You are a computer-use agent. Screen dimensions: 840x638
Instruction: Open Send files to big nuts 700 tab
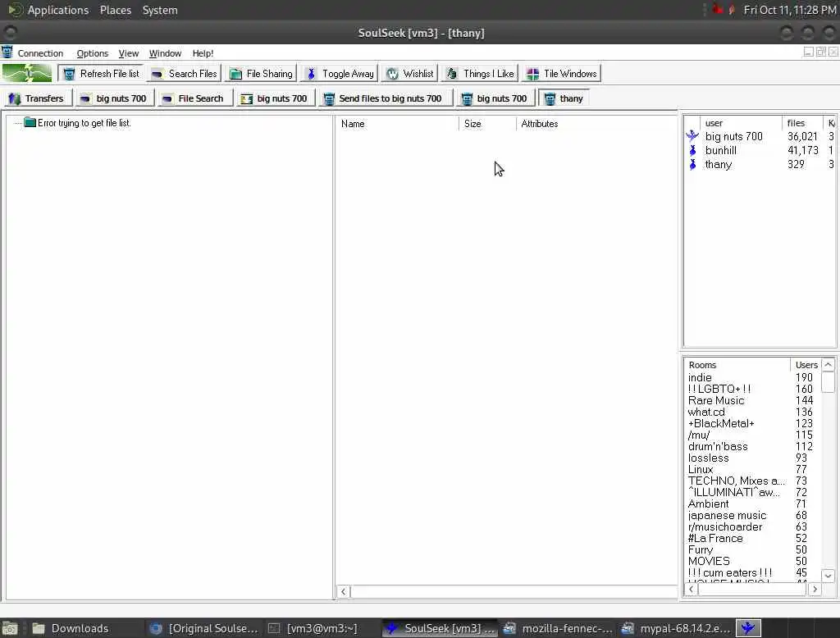386,98
